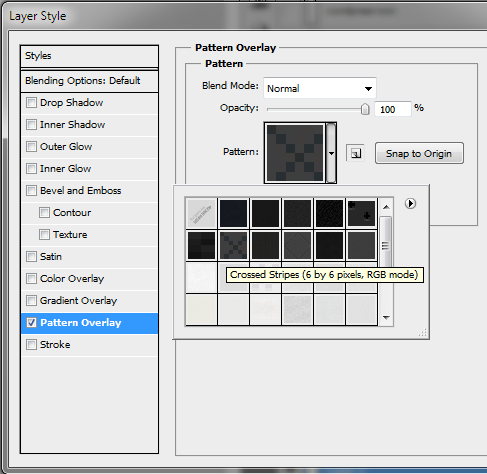Enable Drop Shadow checkbox

click(x=31, y=102)
